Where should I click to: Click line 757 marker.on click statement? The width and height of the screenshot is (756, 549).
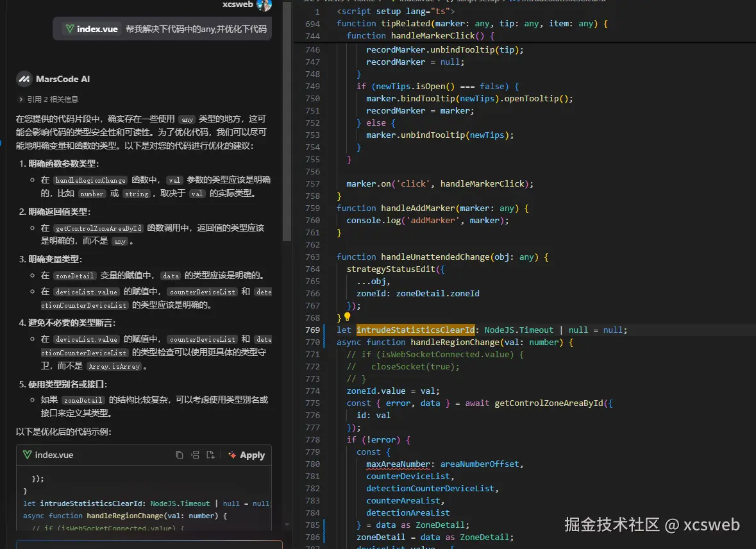point(440,184)
